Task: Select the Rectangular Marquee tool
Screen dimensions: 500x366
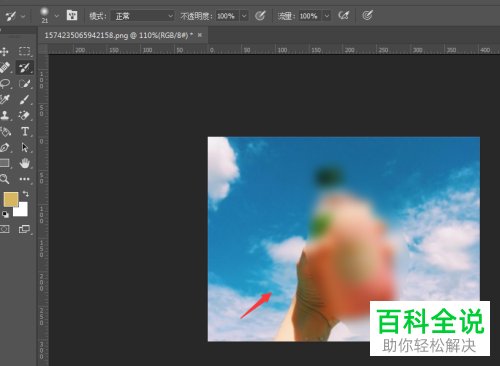Action: (24, 51)
